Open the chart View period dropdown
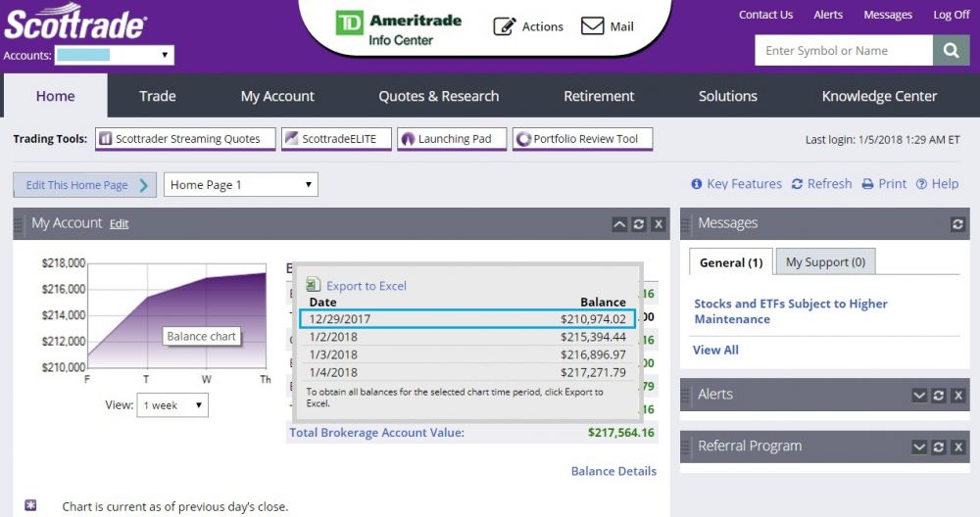 tap(172, 405)
